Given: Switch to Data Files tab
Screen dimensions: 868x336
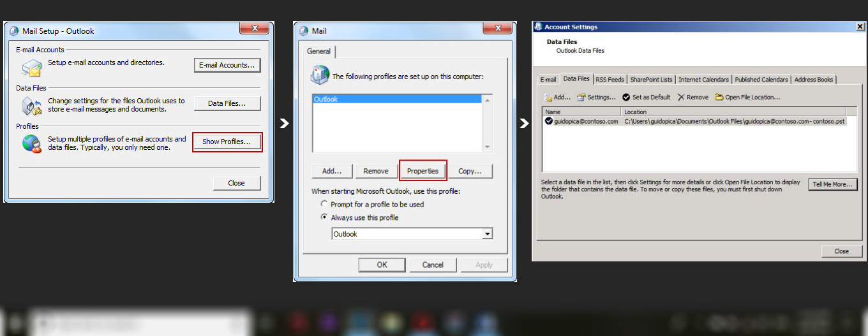Looking at the screenshot, I should pyautogui.click(x=576, y=78).
